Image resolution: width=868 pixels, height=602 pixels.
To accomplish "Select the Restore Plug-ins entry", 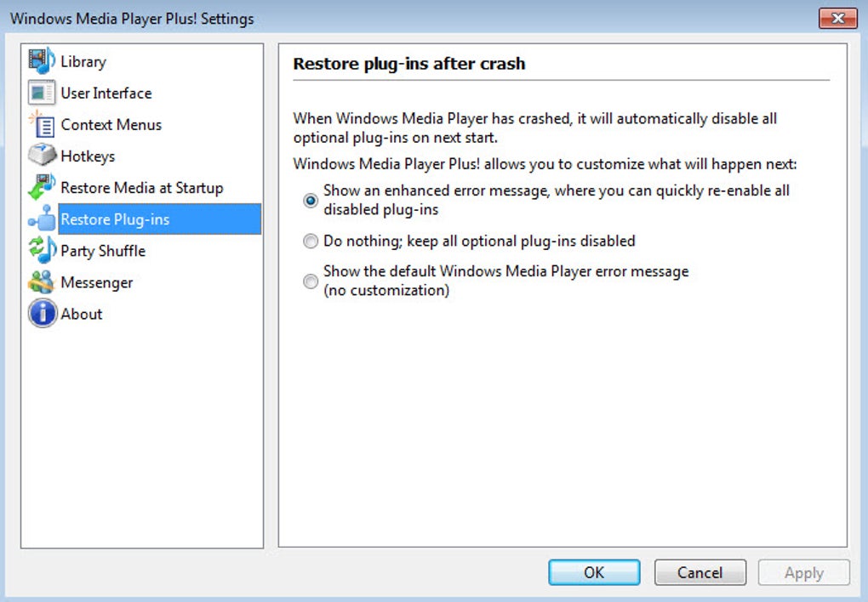I will pos(159,219).
